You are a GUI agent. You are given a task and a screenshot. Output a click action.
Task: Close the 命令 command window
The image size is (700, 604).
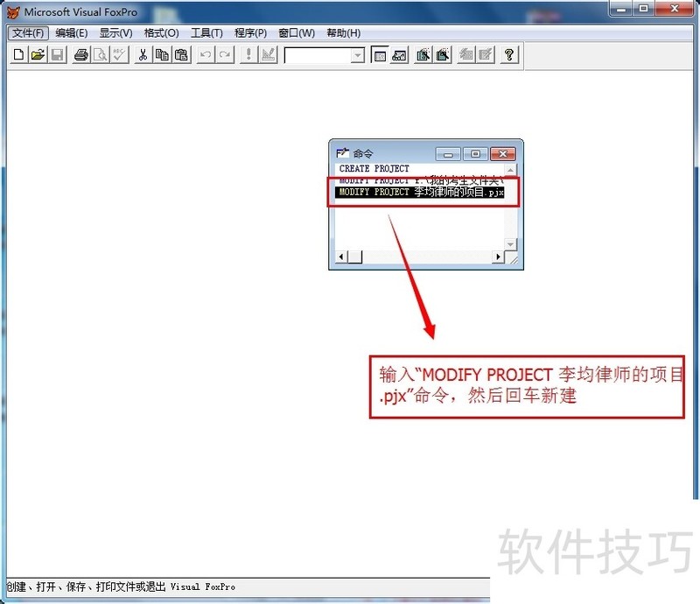tap(503, 154)
